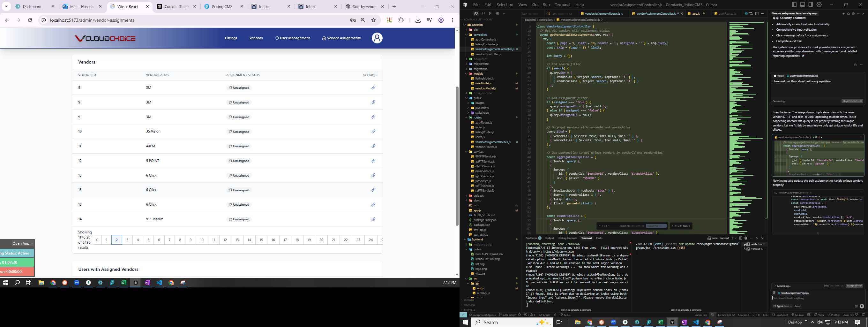Viewport: 868px width, 327px height.
Task: Click the code minimap in Cursor editor
Action: tap(746, 128)
